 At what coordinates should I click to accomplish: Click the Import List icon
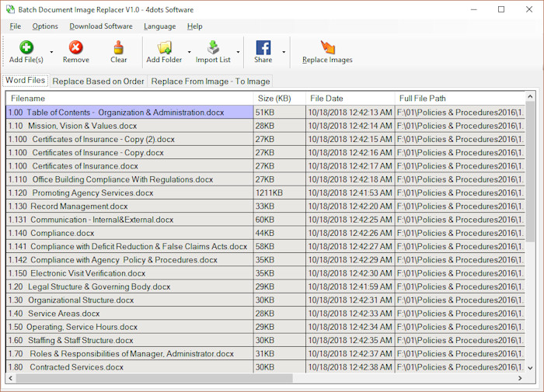click(213, 47)
